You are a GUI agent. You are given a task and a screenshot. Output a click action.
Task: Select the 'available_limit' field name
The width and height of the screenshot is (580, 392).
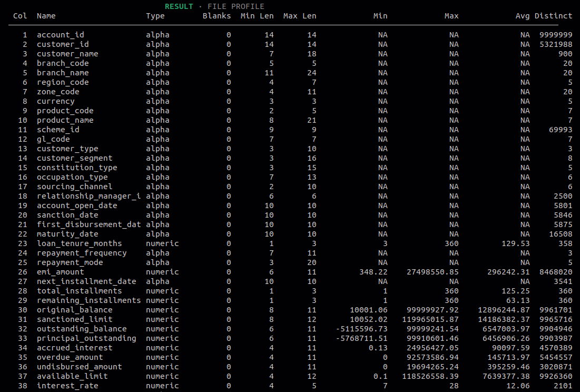coord(72,377)
